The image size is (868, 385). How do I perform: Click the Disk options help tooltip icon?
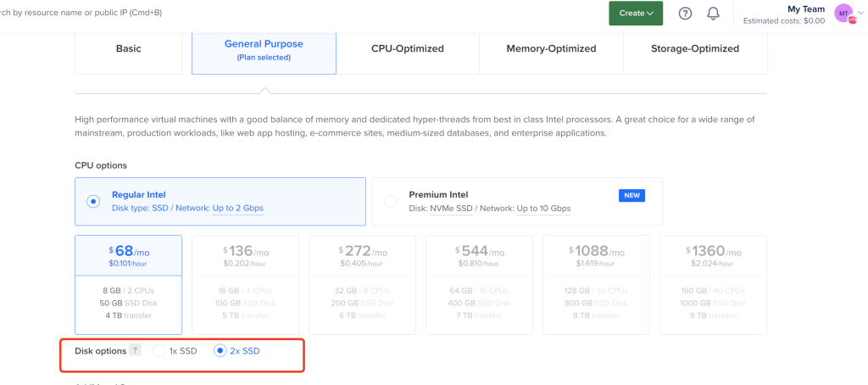(x=135, y=350)
